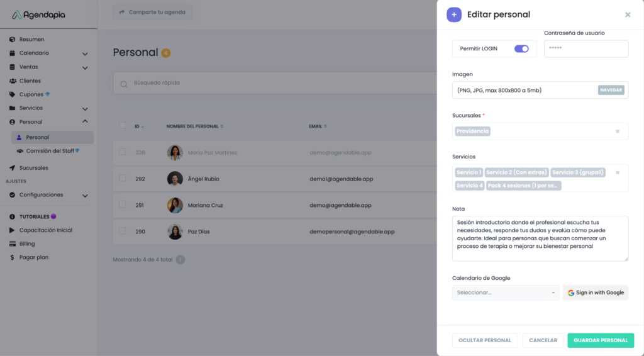Click Ángel Rubio's avatar photo
Screen dimensions: 644x356
(175, 179)
